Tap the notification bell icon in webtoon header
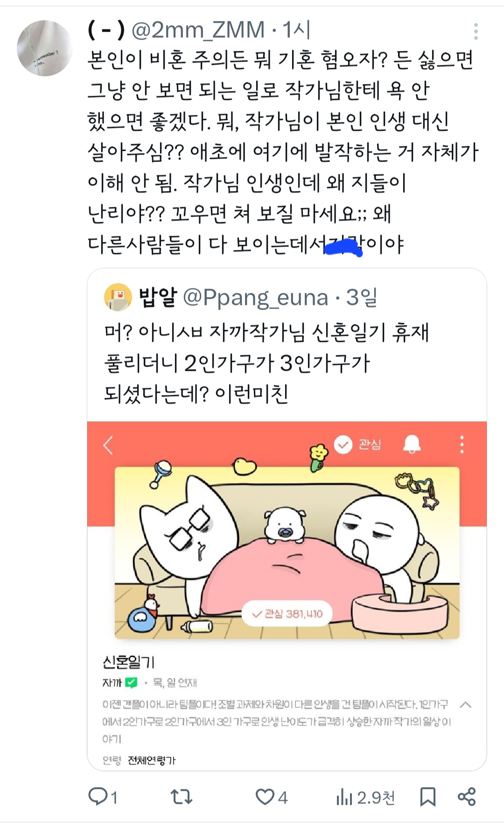Screen dimensions: 504x824 tap(412, 444)
